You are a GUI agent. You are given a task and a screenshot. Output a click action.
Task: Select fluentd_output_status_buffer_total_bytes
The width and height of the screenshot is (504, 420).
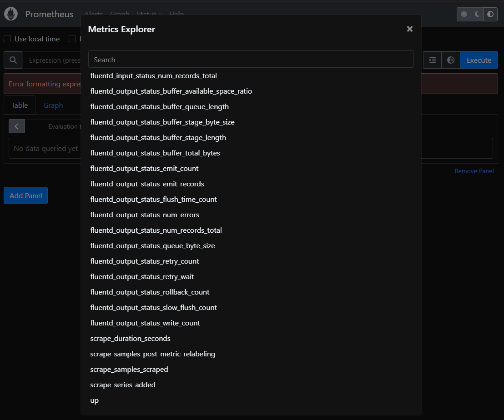coord(155,153)
